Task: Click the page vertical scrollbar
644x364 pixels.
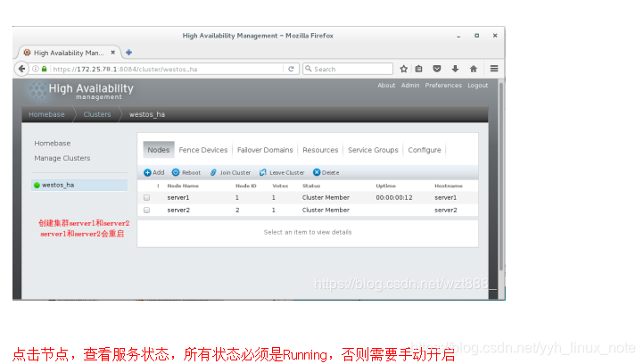Action: (500, 177)
